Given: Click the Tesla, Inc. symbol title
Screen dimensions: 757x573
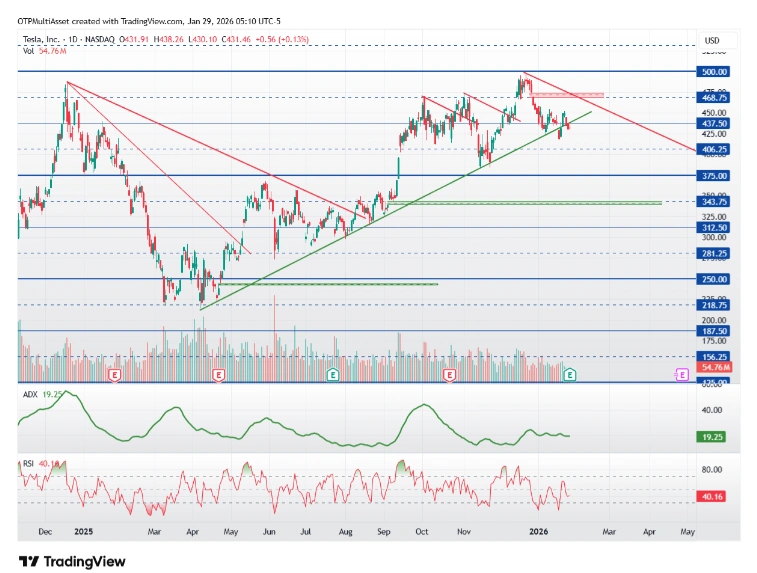Looking at the screenshot, I should click(x=48, y=39).
